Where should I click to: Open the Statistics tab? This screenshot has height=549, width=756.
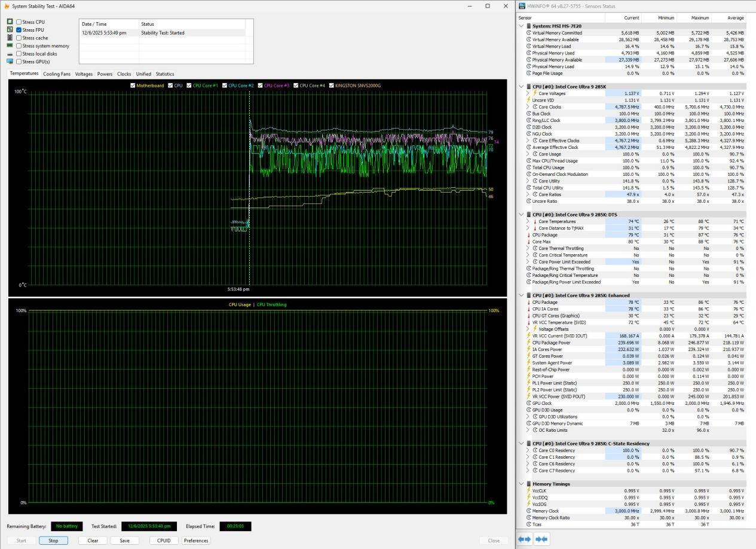[x=164, y=74]
